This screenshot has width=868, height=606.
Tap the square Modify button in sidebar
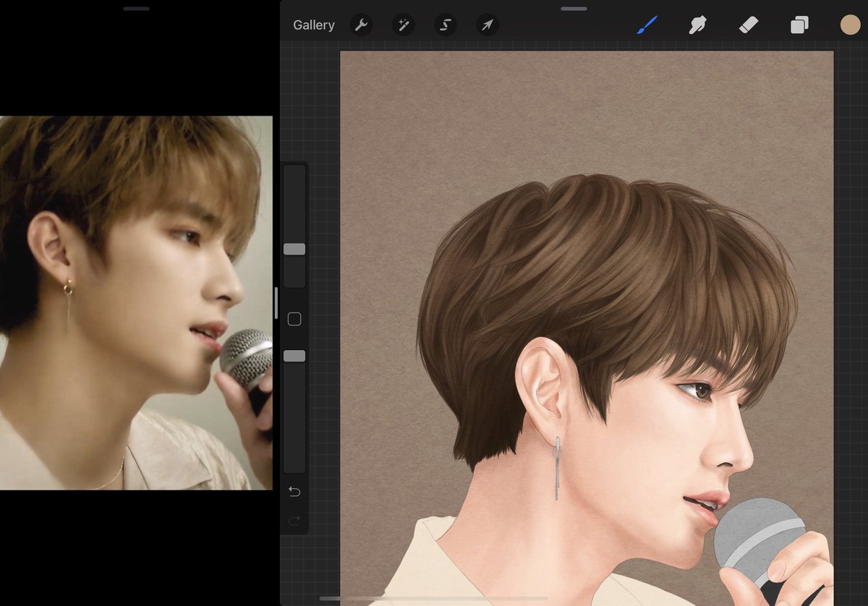pyautogui.click(x=294, y=319)
